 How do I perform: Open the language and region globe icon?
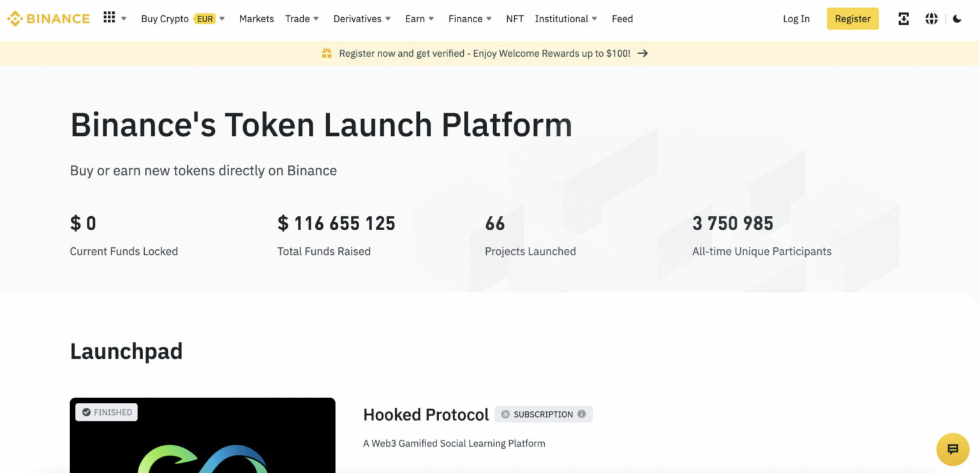[932, 18]
